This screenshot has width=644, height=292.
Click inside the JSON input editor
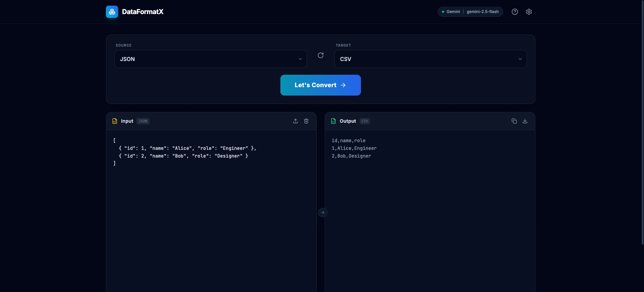click(x=211, y=211)
